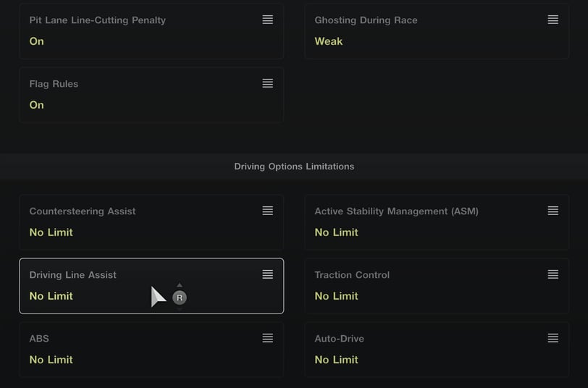The width and height of the screenshot is (588, 388).
Task: Select the Driving Options Limitations section header
Action: (294, 166)
